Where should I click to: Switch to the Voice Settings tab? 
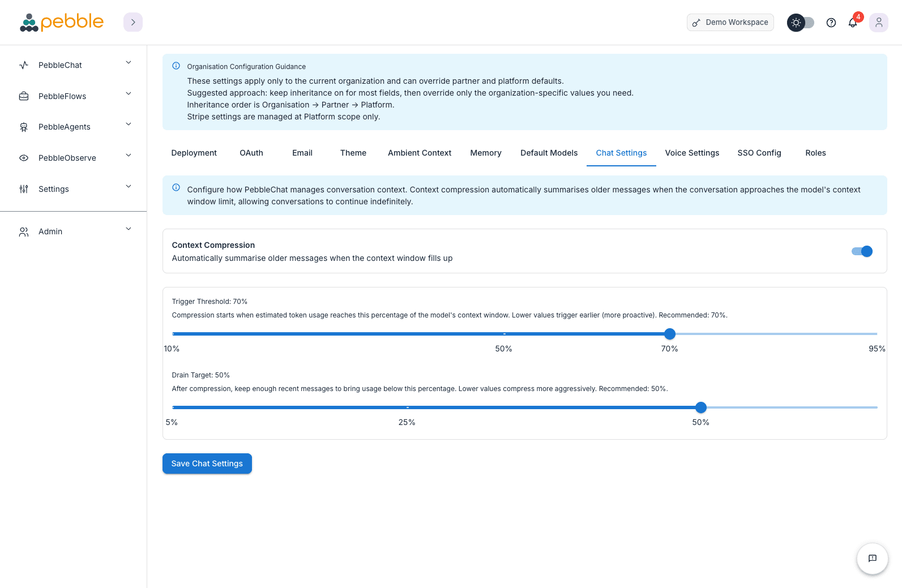(x=691, y=153)
